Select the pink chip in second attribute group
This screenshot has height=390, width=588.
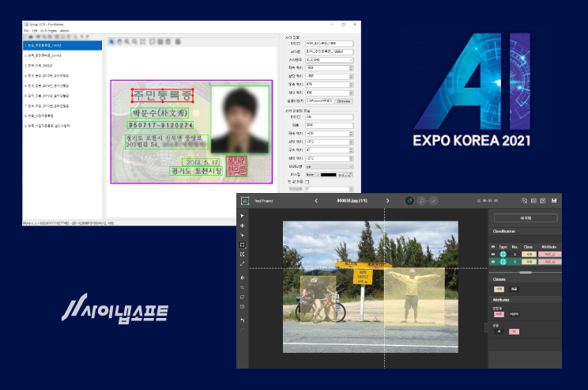pyautogui.click(x=514, y=331)
